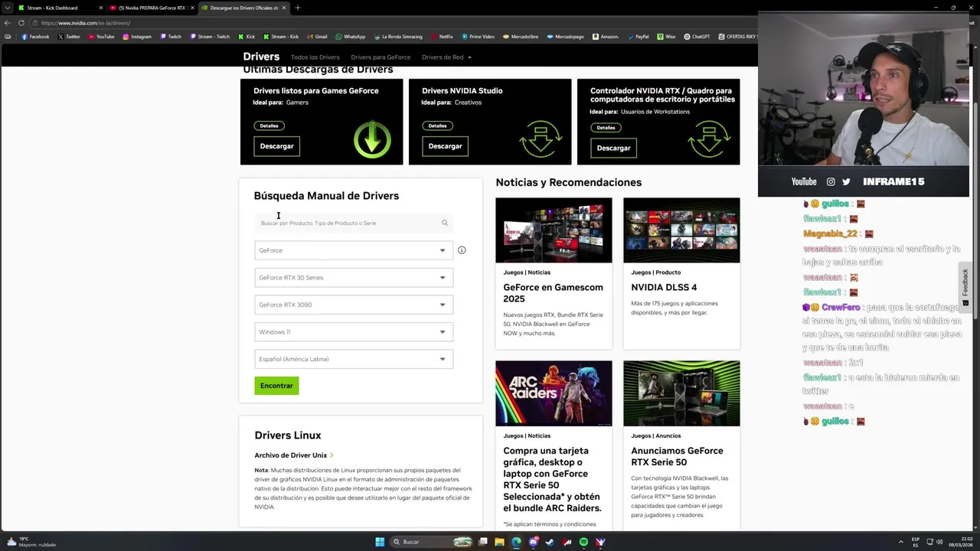Open the Archivo de Driver Unix link
Image resolution: width=980 pixels, height=551 pixels.
(x=294, y=455)
